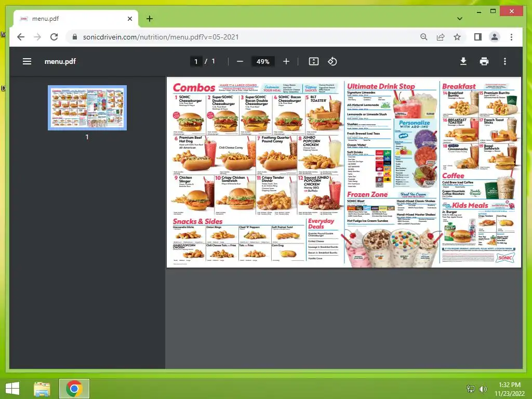
Task: Click the Ultimate Drink Stop heading
Action: 381,86
